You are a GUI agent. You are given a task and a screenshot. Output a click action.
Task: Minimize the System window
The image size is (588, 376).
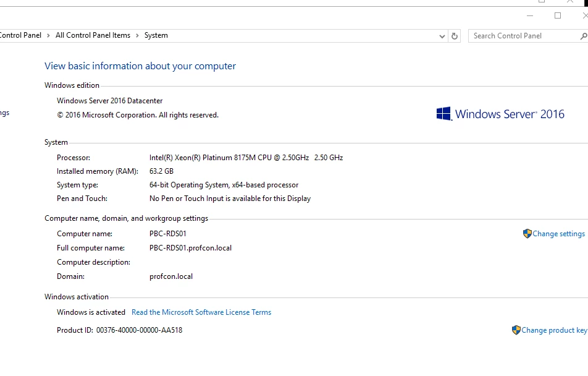pos(530,16)
